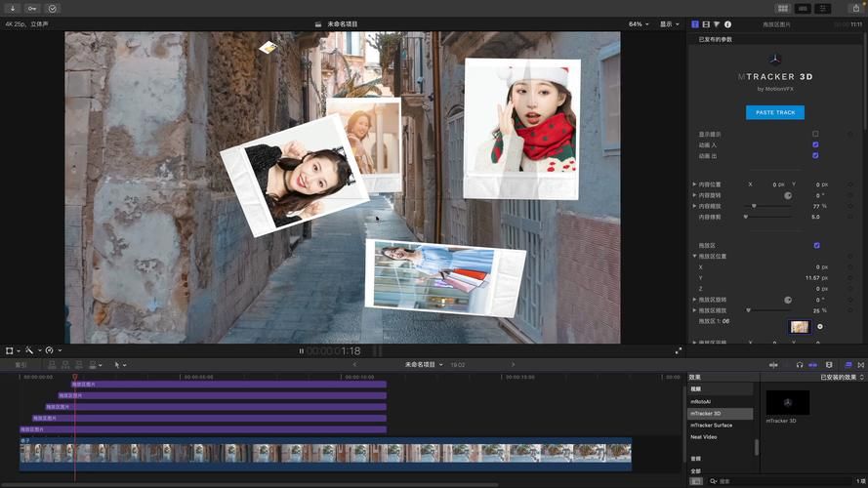Open clip appearance filmstrip icon in timeline bar
868x488 pixels.
pyautogui.click(x=829, y=365)
